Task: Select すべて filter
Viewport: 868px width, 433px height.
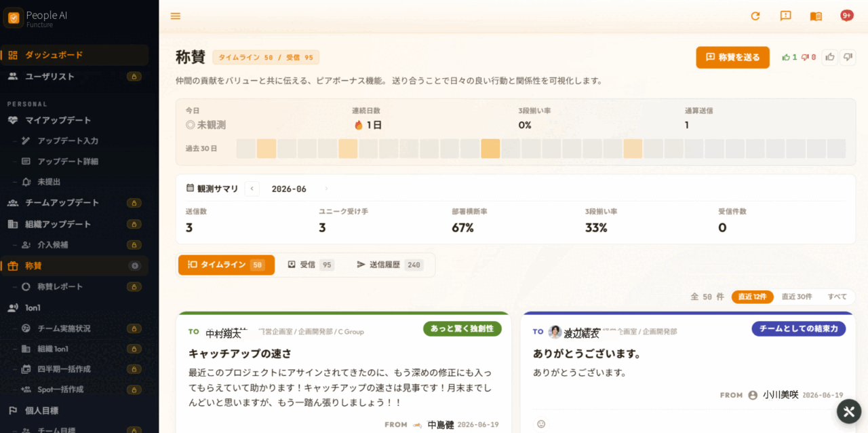Action: pos(837,297)
